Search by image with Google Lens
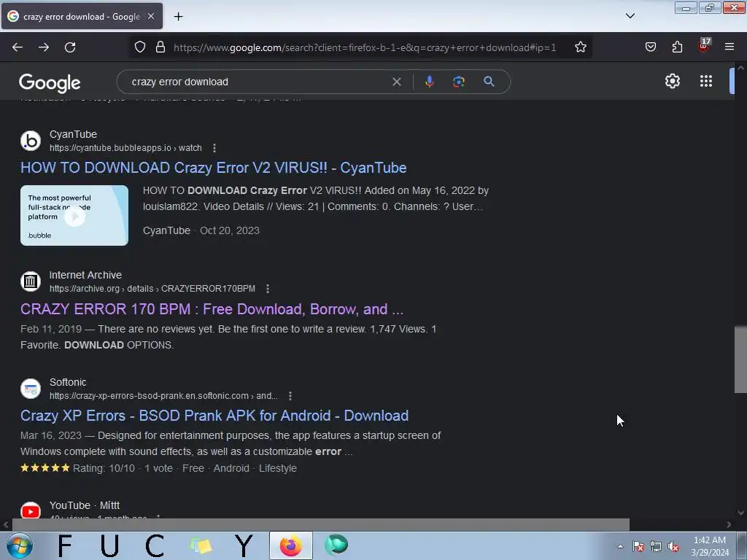 click(459, 82)
